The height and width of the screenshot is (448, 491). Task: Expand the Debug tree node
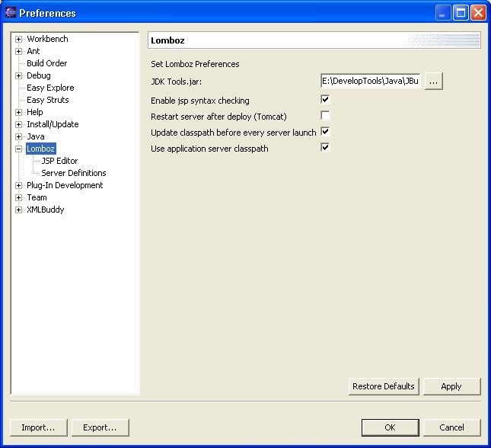(18, 76)
